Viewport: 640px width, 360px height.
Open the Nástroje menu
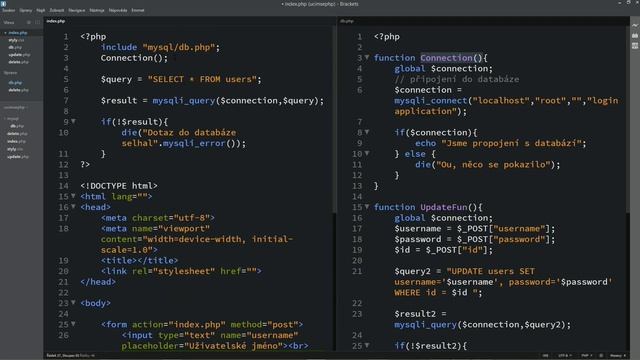click(x=97, y=10)
